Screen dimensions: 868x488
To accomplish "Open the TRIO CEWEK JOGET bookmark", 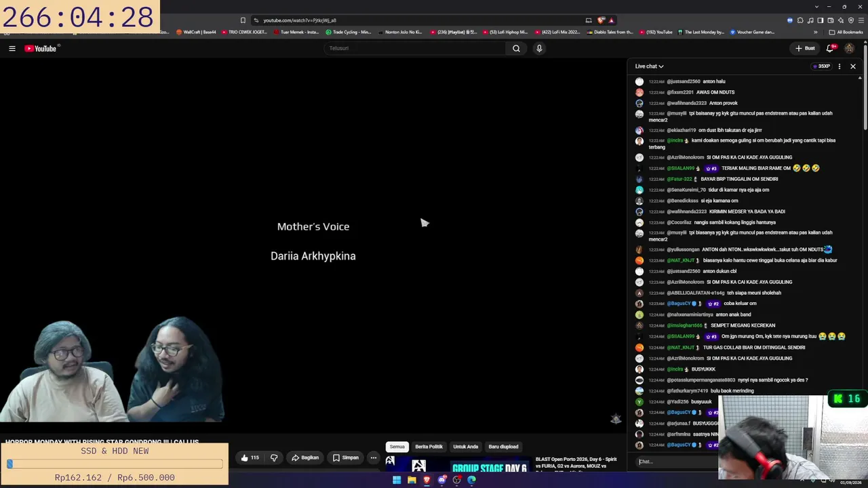I will tap(244, 32).
